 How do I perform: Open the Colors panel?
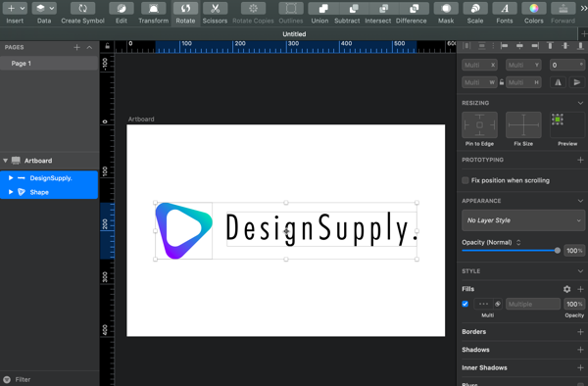[534, 8]
